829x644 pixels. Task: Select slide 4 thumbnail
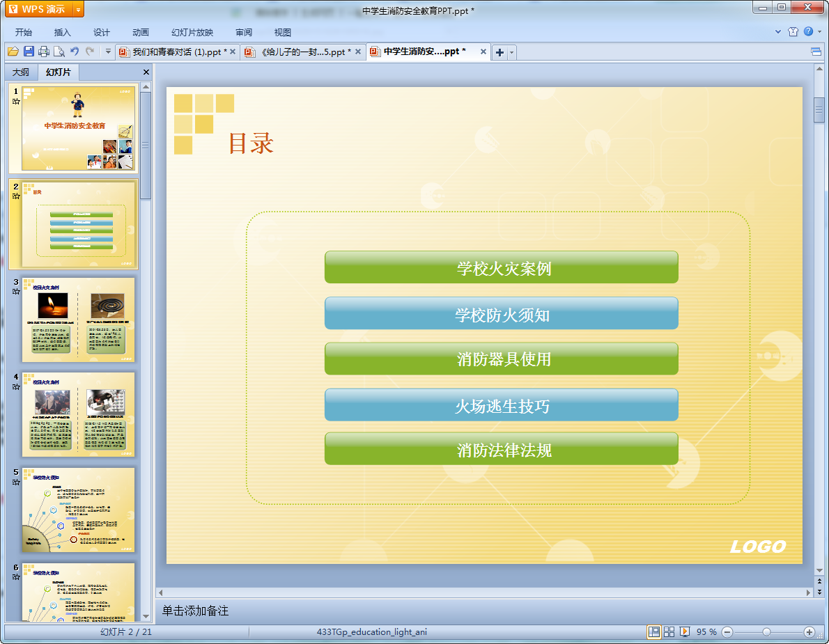click(78, 415)
